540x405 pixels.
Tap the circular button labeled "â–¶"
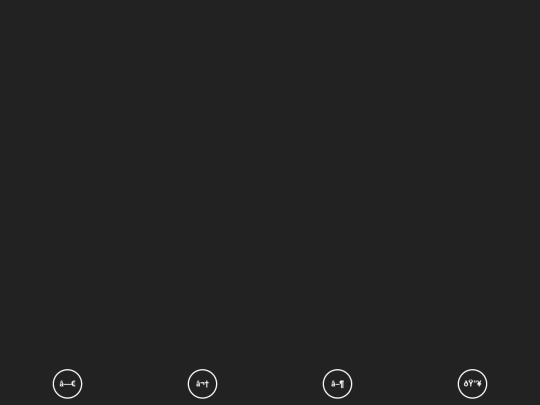(x=338, y=384)
